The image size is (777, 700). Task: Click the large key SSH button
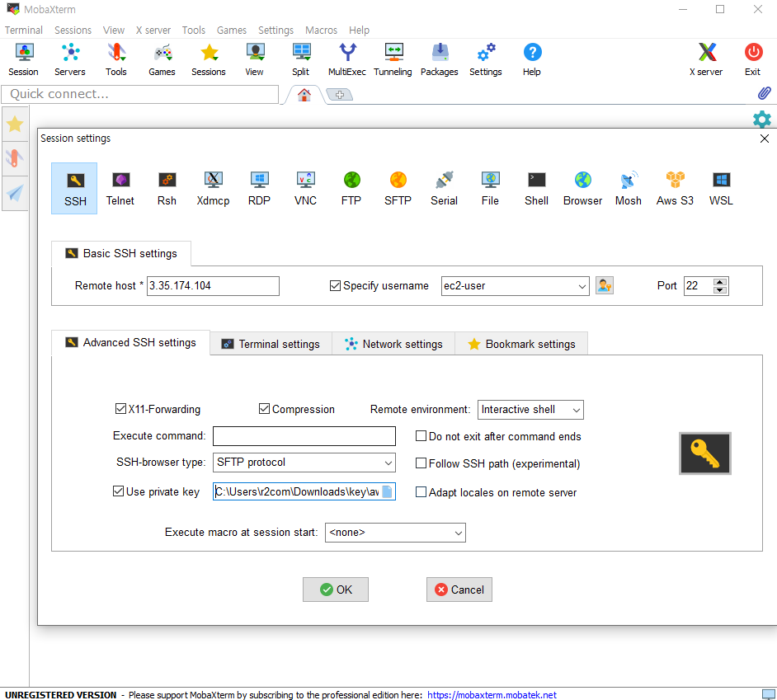click(705, 453)
